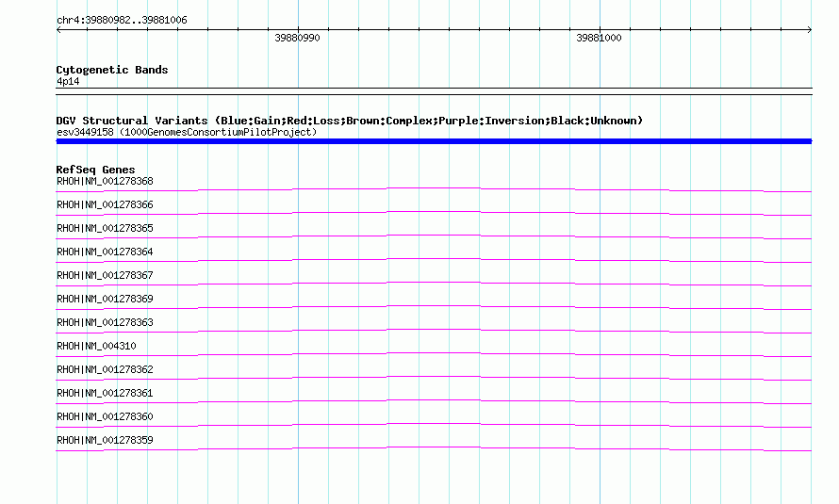Click the 39880990 ruler position label
839x504 pixels.
tap(297, 38)
